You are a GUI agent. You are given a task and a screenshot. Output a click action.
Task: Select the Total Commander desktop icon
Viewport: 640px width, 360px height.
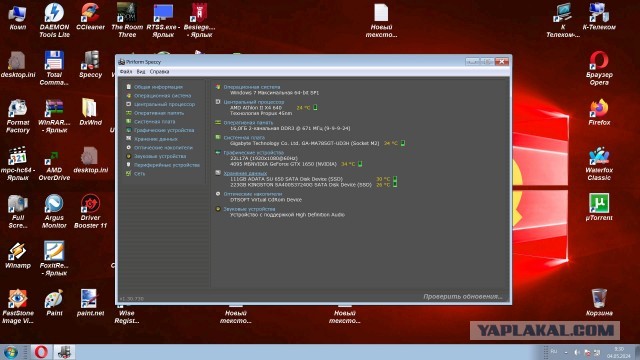pyautogui.click(x=54, y=68)
